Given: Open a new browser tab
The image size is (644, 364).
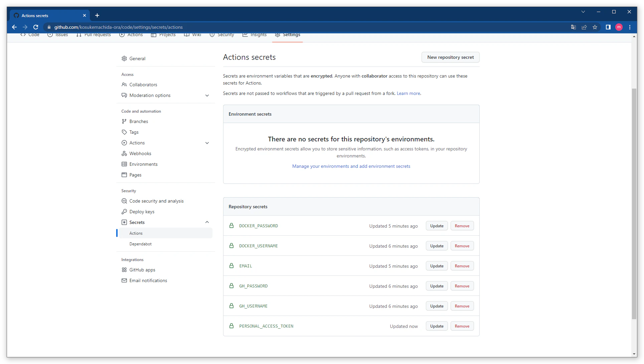Looking at the screenshot, I should (x=97, y=15).
